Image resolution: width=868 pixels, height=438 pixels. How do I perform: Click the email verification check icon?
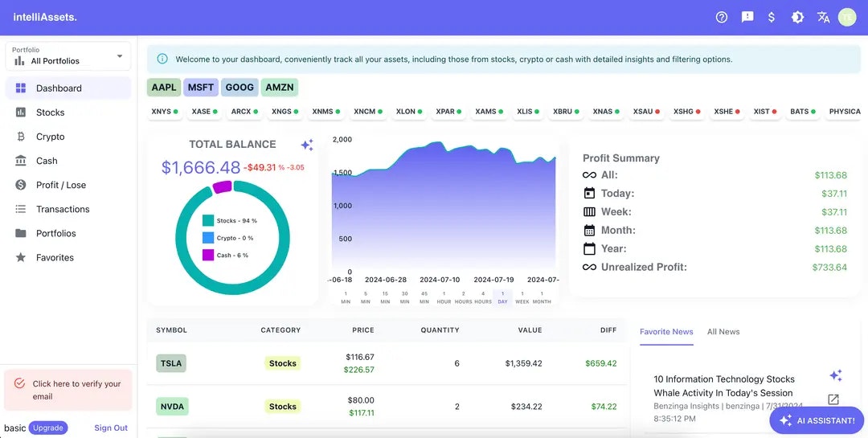[19, 383]
